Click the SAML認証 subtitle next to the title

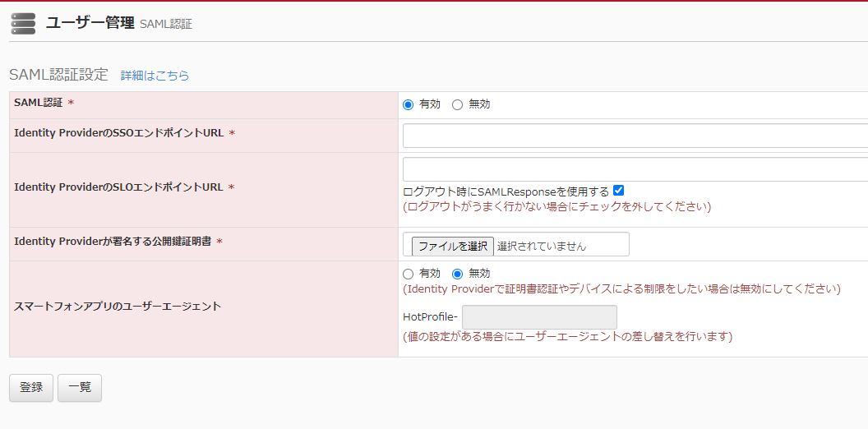(x=166, y=25)
